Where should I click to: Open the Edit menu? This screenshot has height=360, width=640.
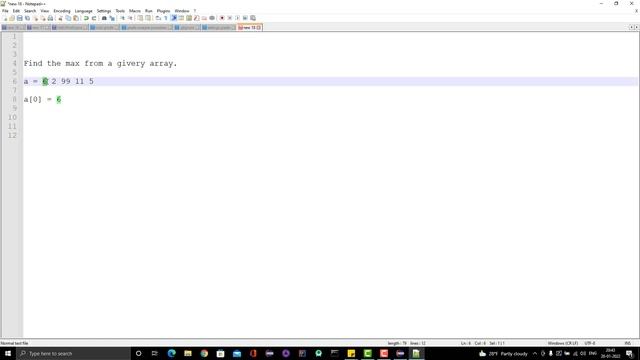coord(16,11)
